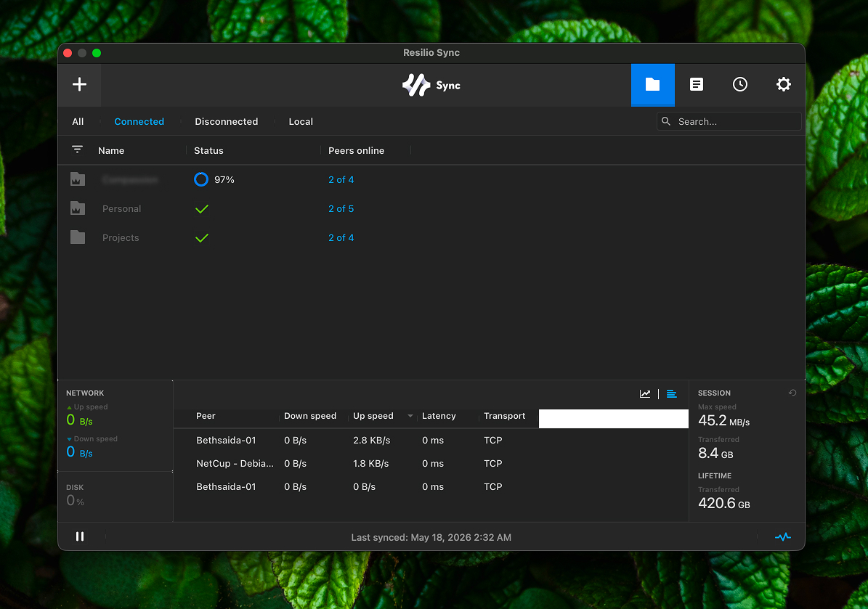868x609 pixels.
Task: Click the green fullscreen window button
Action: 97,53
